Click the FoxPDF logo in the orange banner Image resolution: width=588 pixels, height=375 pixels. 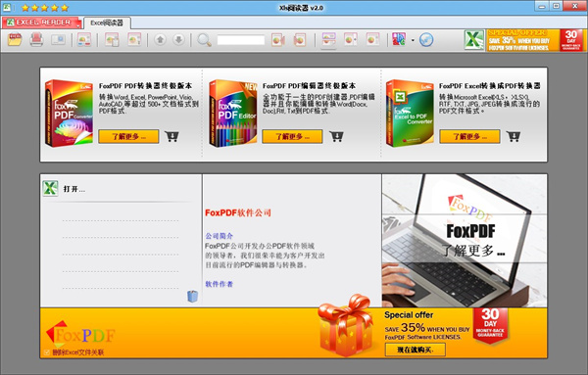[80, 335]
